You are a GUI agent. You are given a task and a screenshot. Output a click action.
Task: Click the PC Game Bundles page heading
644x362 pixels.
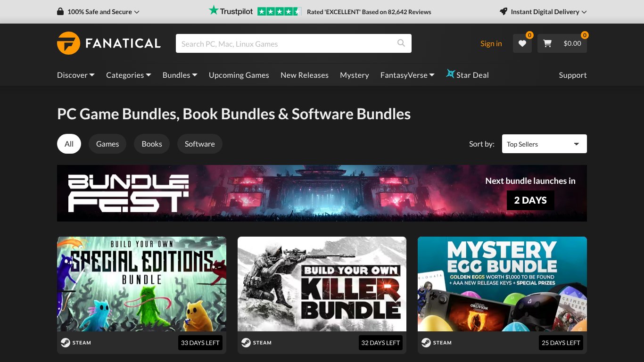point(234,114)
